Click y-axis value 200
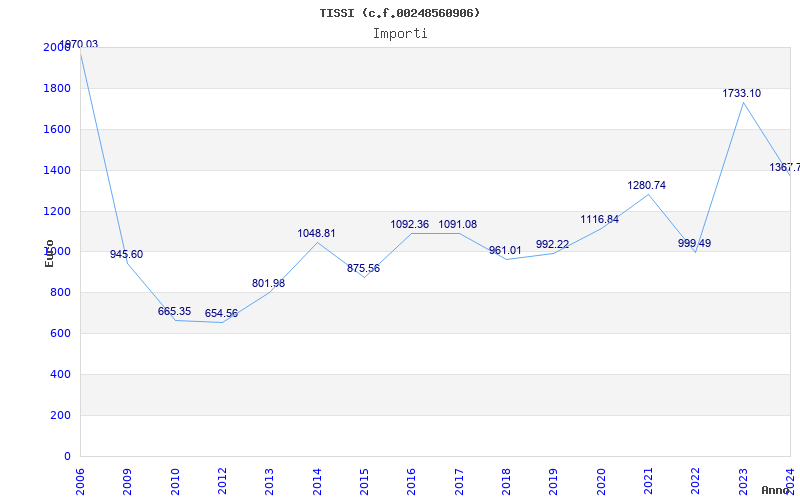The width and height of the screenshot is (800, 500). click(x=61, y=415)
